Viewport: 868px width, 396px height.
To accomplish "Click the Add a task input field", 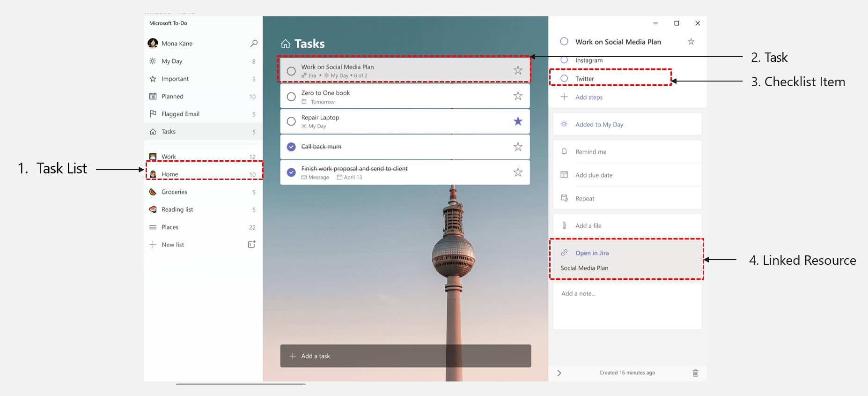I will coord(405,356).
